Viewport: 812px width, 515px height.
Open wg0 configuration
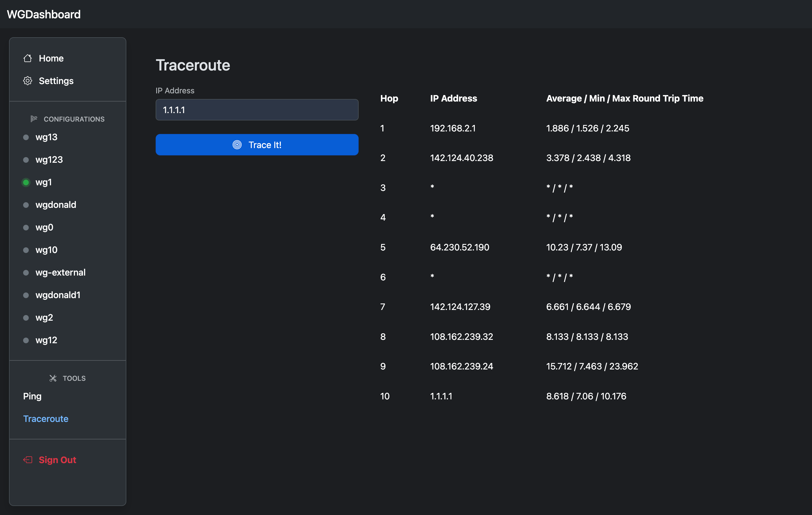tap(44, 227)
